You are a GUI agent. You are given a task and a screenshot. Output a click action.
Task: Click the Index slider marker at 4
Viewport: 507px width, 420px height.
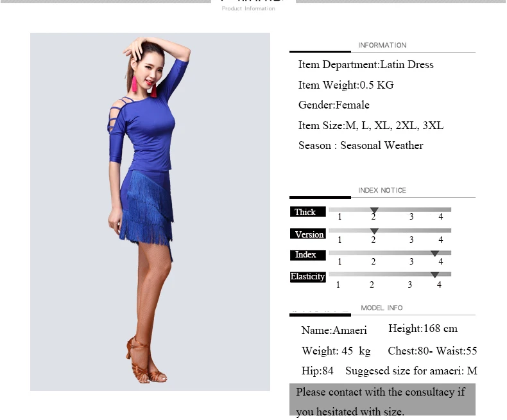click(x=435, y=254)
